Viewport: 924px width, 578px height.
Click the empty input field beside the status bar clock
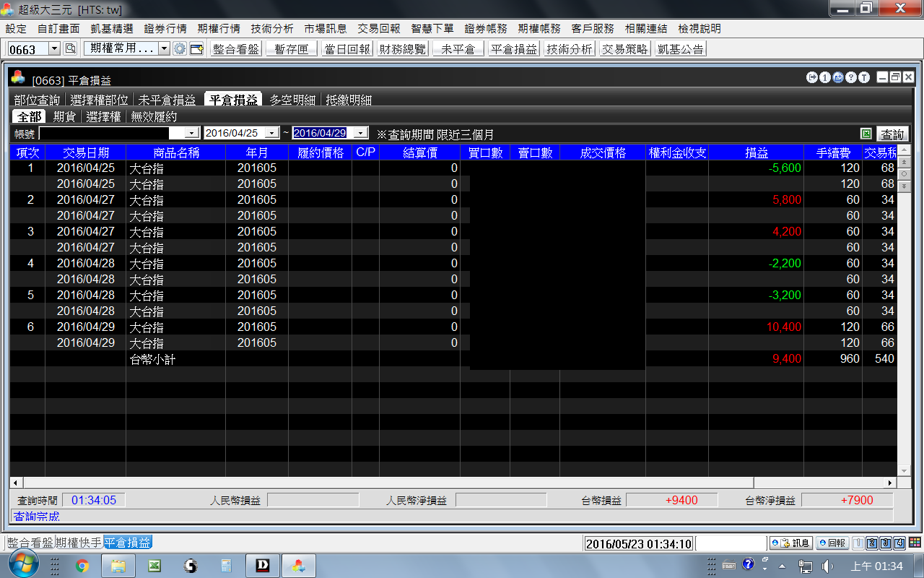pos(731,543)
